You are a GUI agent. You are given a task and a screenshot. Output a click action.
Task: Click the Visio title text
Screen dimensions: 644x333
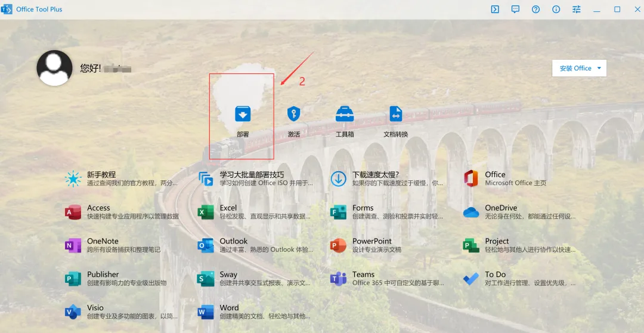click(95, 307)
